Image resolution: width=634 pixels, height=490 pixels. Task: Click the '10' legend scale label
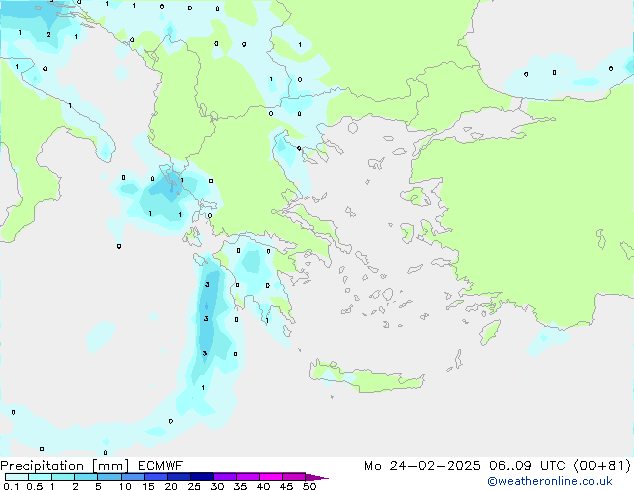point(125,486)
